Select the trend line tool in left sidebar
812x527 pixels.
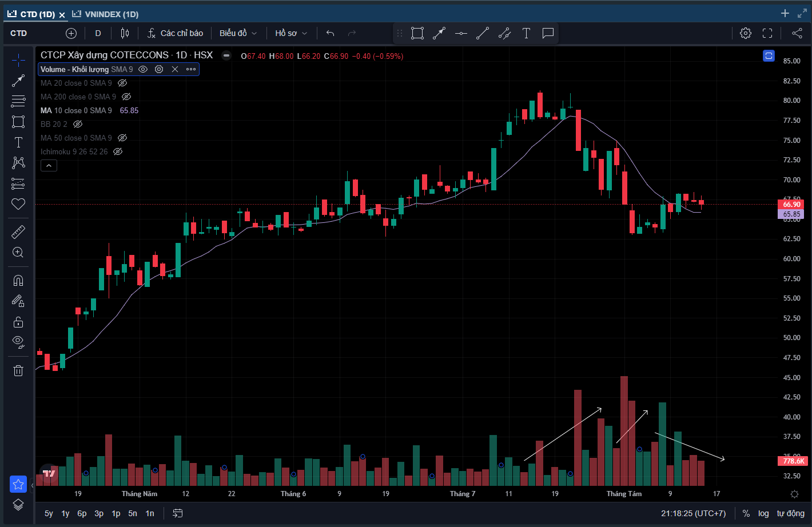18,81
